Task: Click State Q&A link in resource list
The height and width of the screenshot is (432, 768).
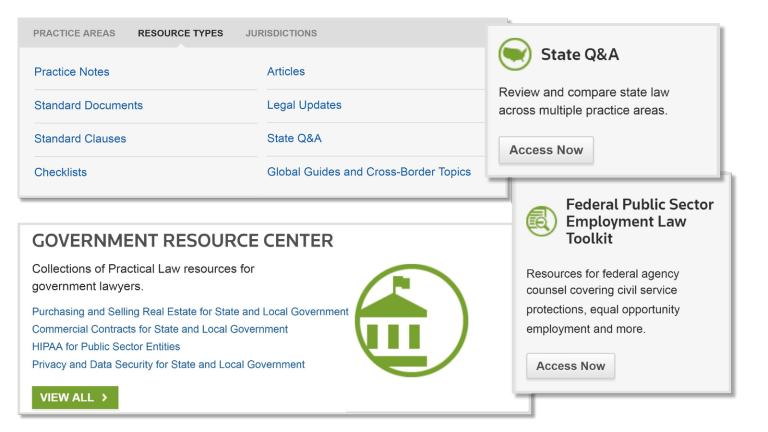Action: (294, 139)
